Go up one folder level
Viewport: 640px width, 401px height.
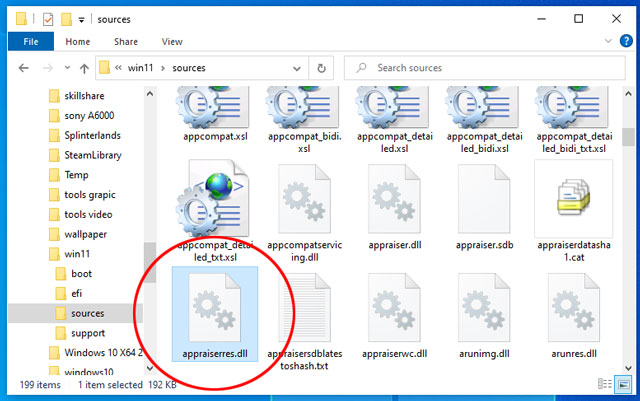(x=84, y=68)
